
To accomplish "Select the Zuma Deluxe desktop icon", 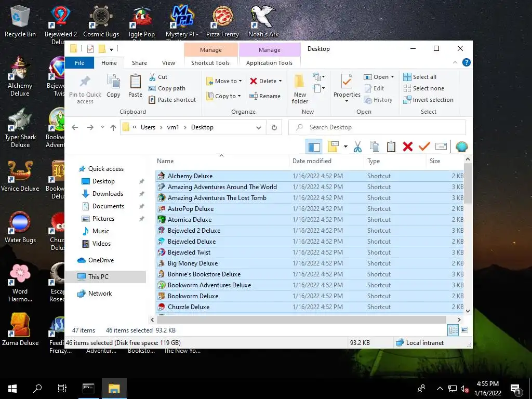I will pyautogui.click(x=20, y=329).
